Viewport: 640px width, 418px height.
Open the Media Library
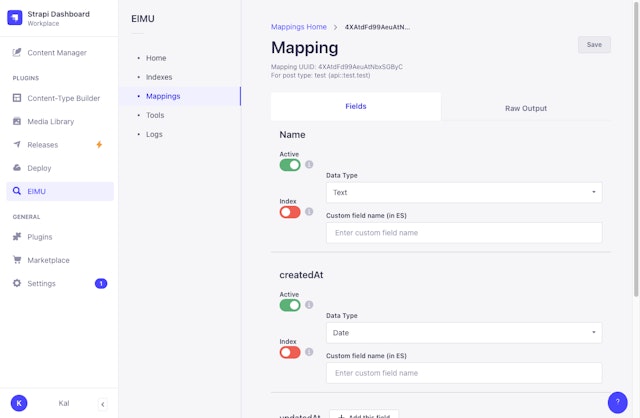(50, 121)
